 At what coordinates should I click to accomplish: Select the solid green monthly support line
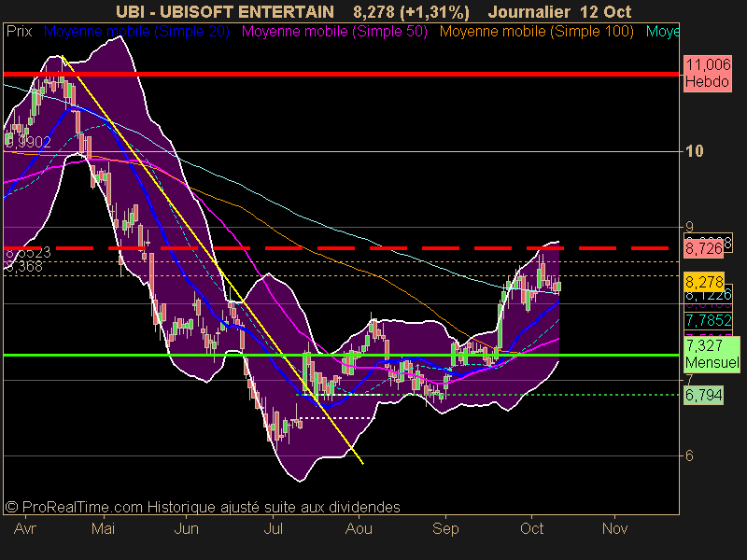click(341, 356)
